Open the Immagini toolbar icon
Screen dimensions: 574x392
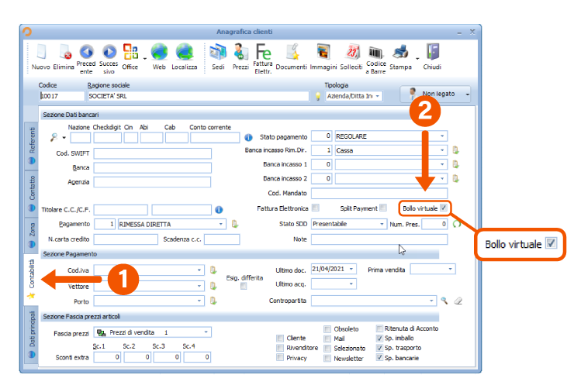323,52
